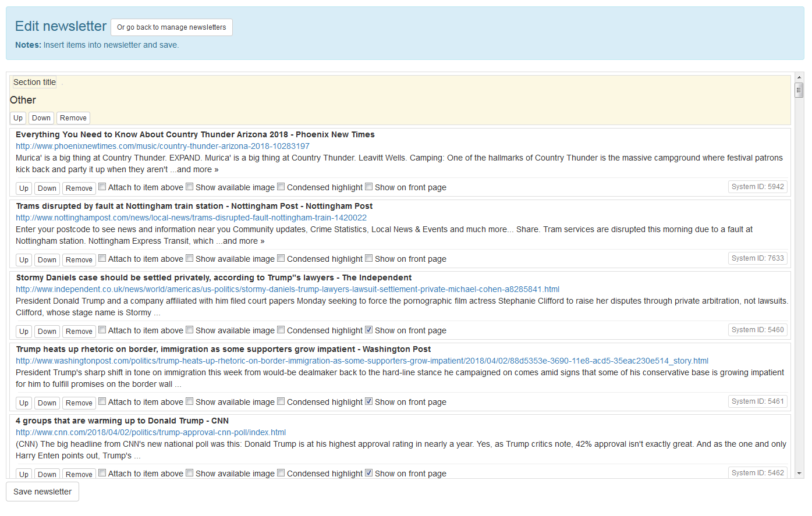Viewport: 812px width, 516px height.
Task: Save the newsletter
Action: (x=42, y=492)
